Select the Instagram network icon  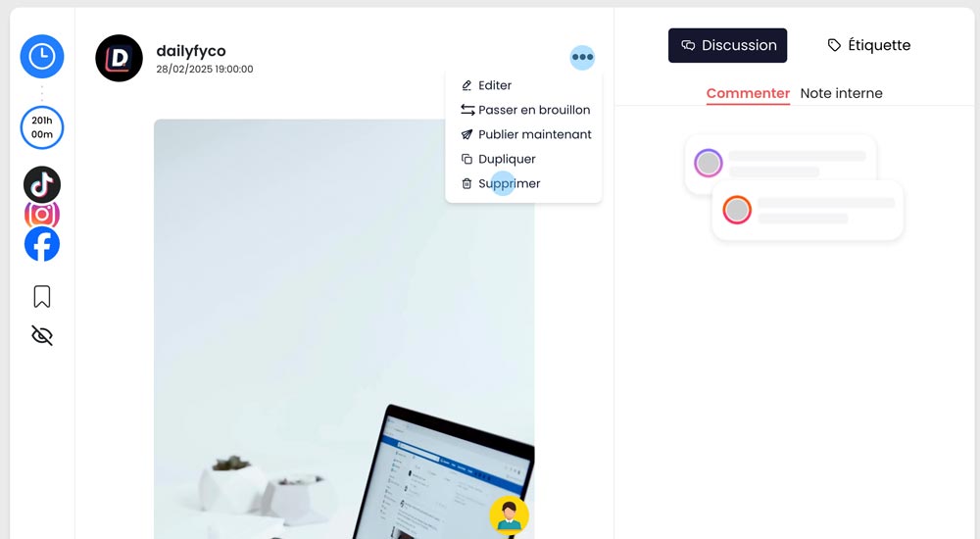click(42, 215)
